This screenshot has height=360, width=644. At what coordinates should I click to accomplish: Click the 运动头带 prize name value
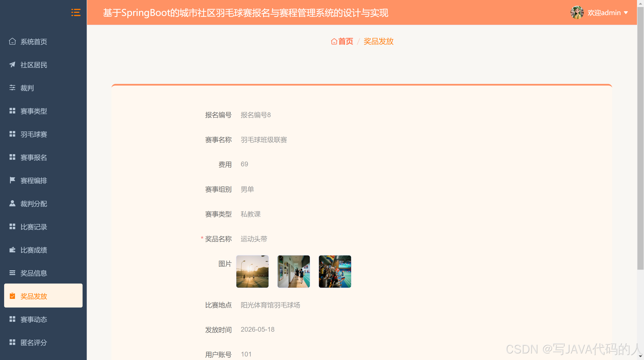pos(254,239)
